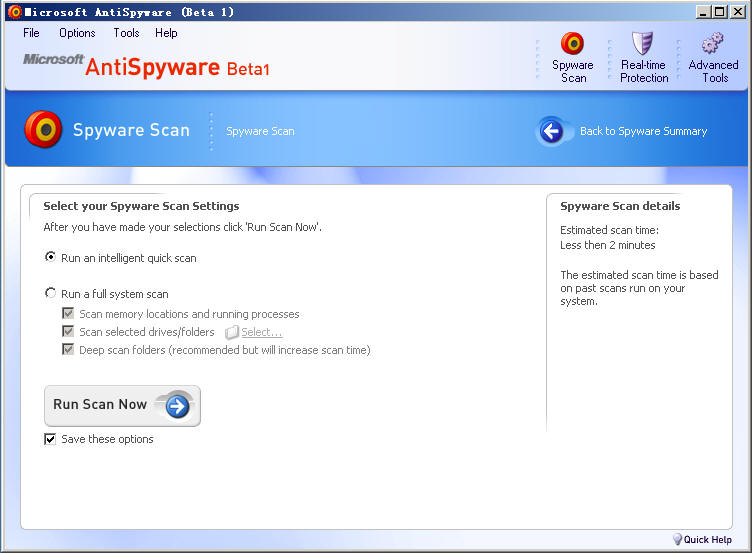Click the blue back arrow icon
This screenshot has width=752, height=553.
[x=552, y=131]
